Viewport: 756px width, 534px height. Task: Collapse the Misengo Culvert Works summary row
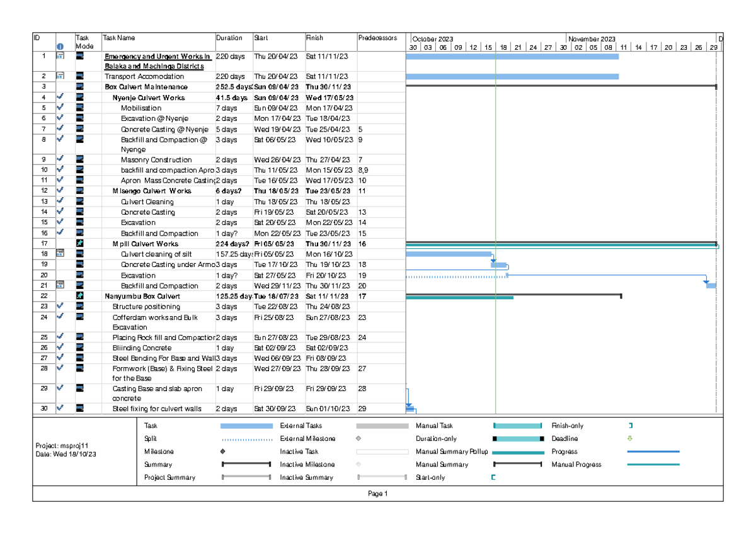(152, 191)
